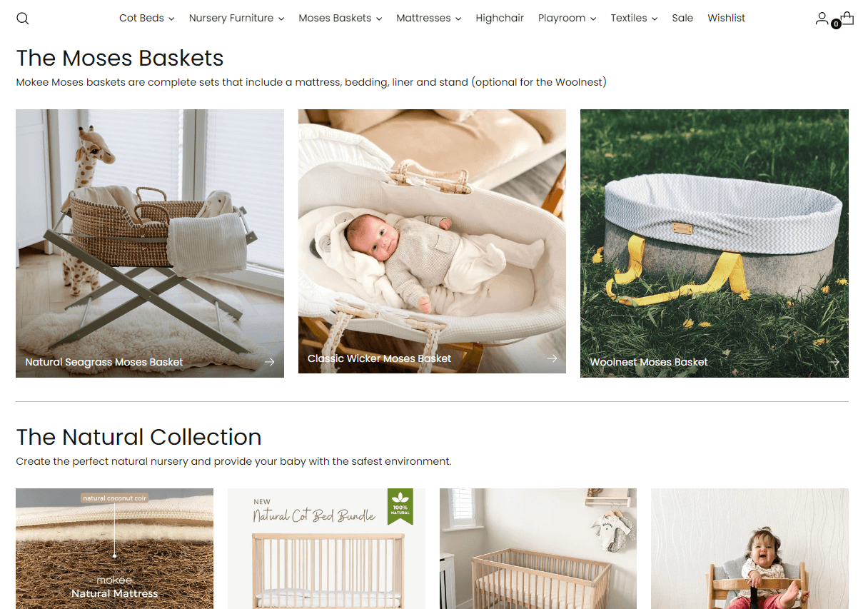Screen dimensions: 868x609
Task: Open the Sale menu item
Action: tap(682, 18)
